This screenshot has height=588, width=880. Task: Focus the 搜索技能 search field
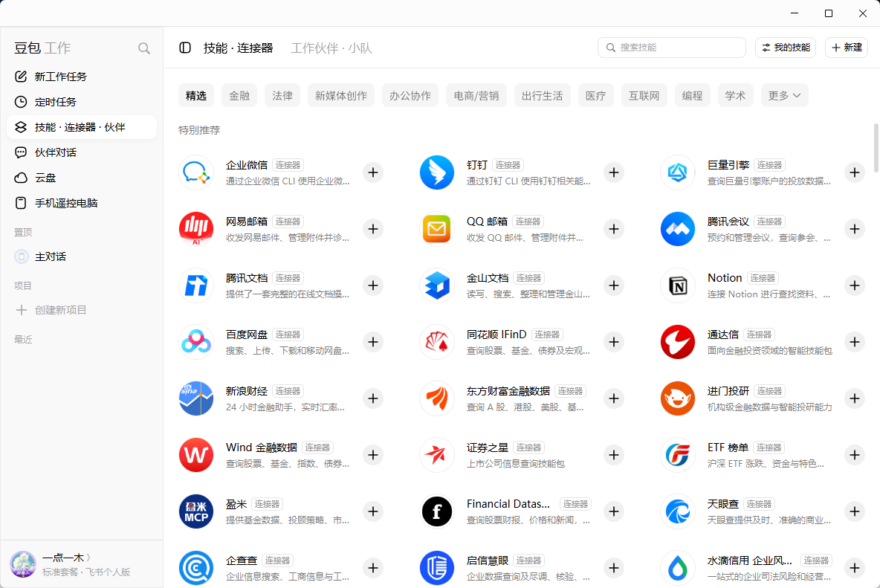[x=672, y=48]
